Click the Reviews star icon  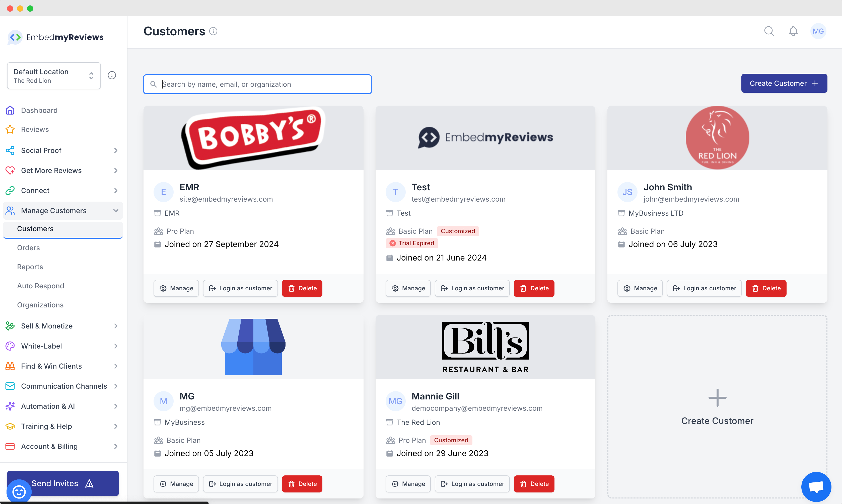point(10,129)
